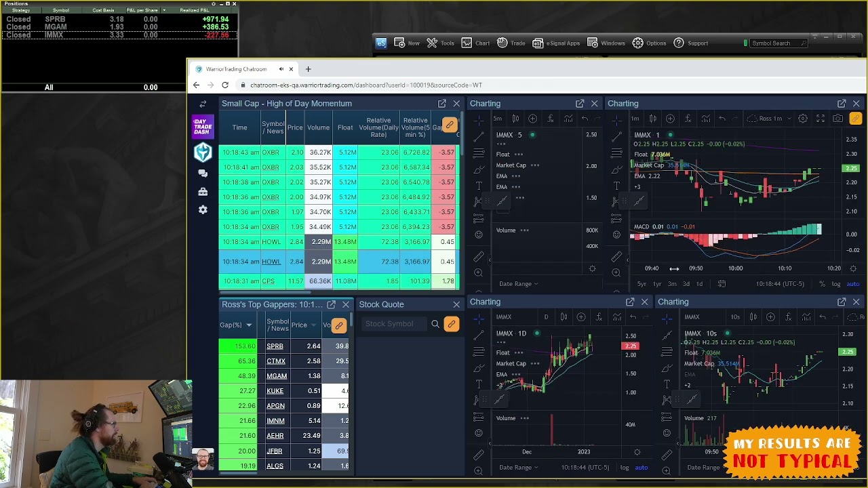Take a snapshot of the 1m chart

pyautogui.click(x=838, y=119)
